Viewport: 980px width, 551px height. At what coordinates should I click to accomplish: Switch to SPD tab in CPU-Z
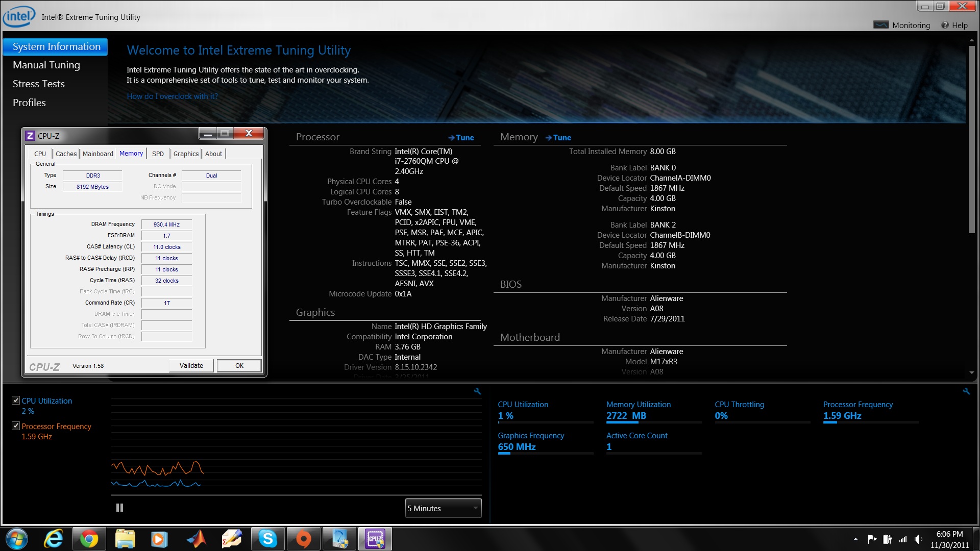point(158,154)
